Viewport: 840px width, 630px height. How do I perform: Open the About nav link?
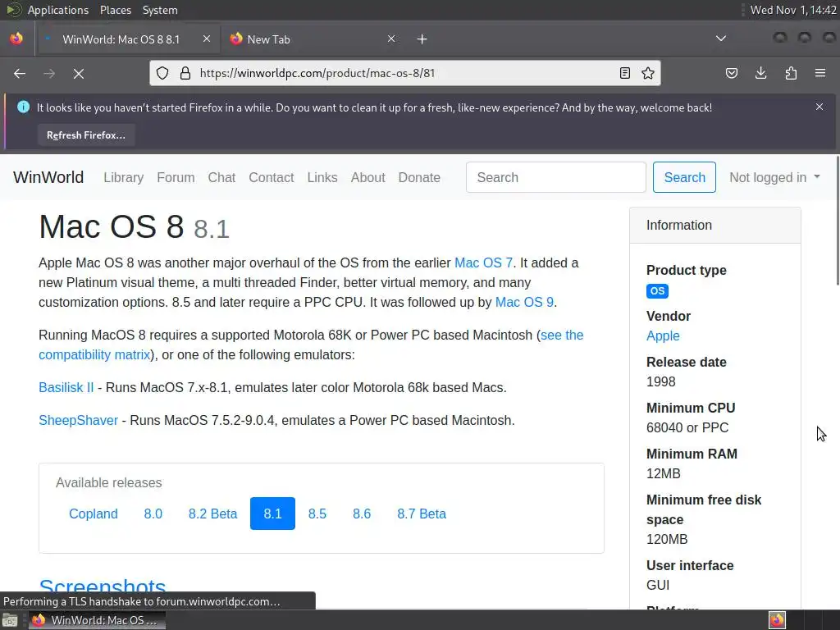[x=368, y=177]
